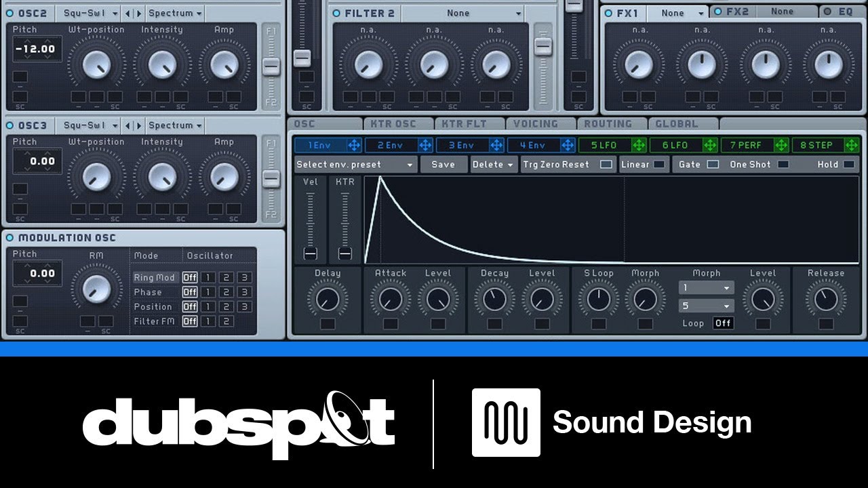
Task: Toggle the Filter 2 power indicator
Action: (336, 13)
